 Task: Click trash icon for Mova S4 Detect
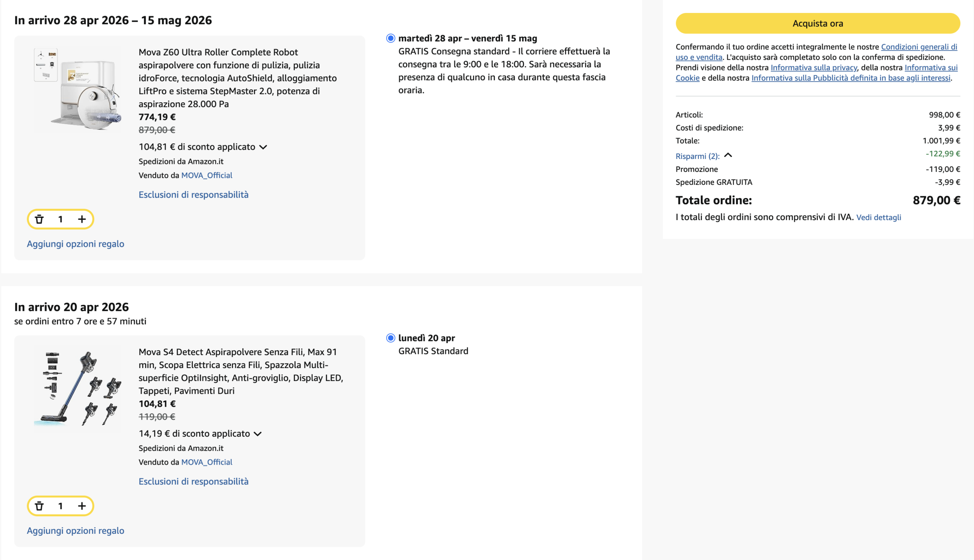coord(39,506)
